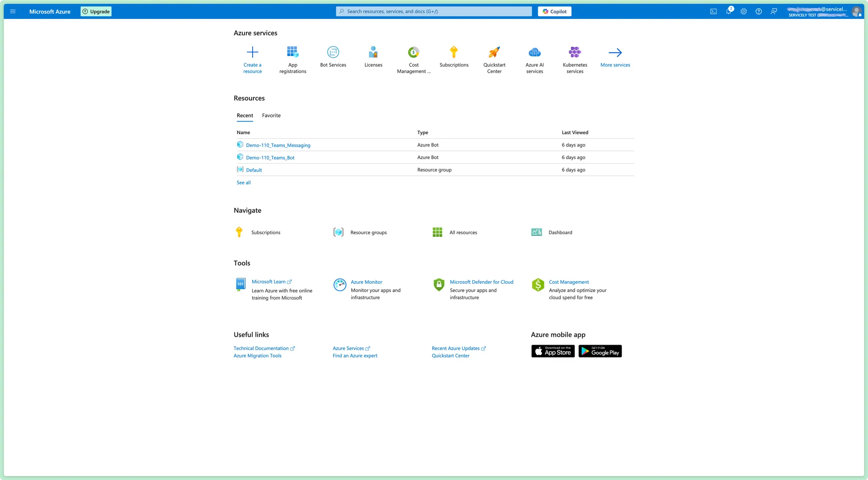
Task: Download from the App Store badge
Action: coord(553,351)
